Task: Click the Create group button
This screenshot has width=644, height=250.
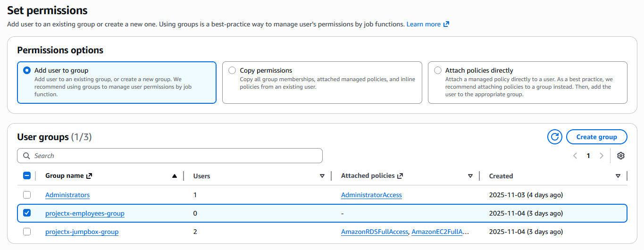Action: 596,137
